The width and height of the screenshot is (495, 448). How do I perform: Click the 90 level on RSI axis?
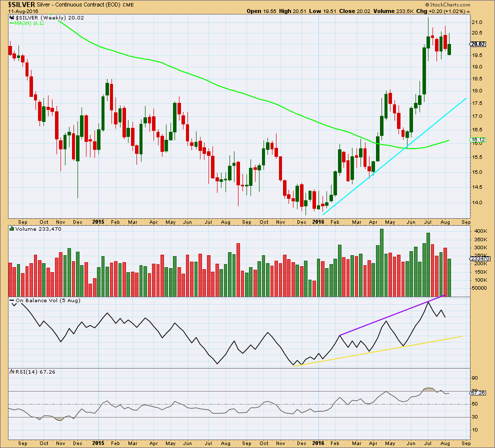click(475, 378)
